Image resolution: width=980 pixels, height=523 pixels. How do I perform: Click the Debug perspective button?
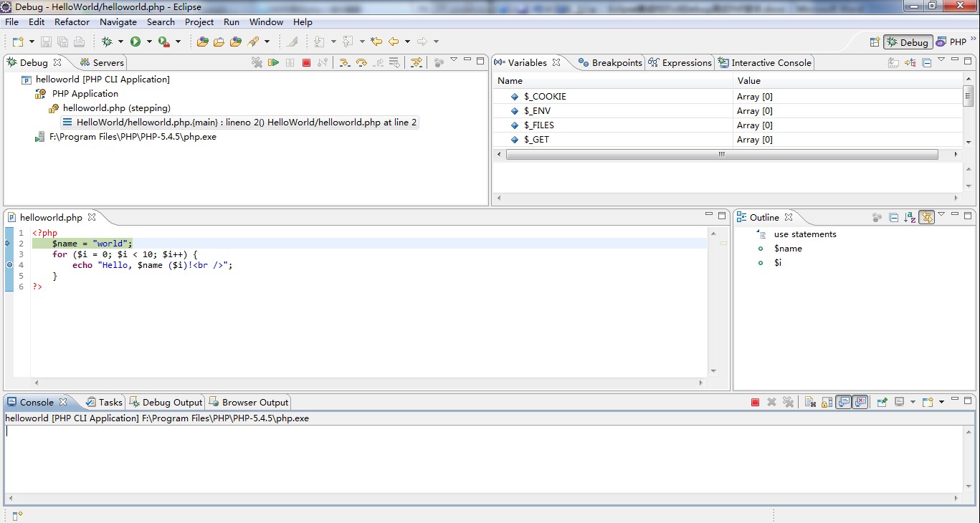click(908, 42)
